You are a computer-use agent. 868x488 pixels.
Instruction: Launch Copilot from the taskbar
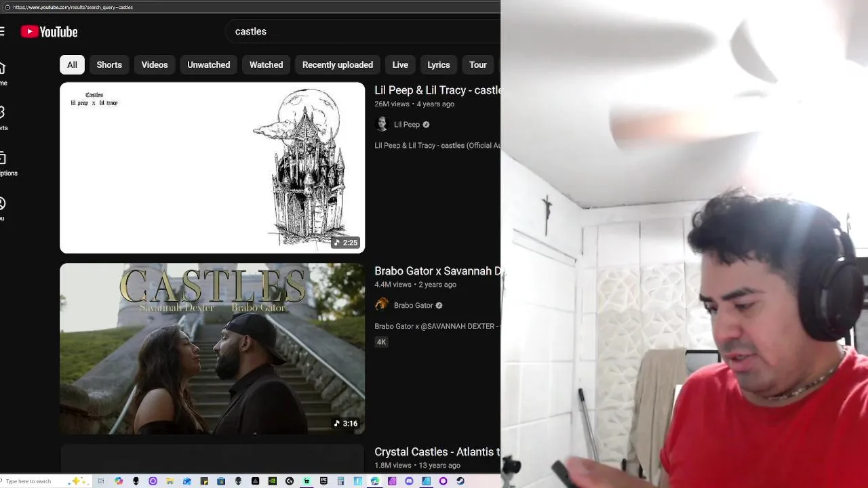coord(119,481)
